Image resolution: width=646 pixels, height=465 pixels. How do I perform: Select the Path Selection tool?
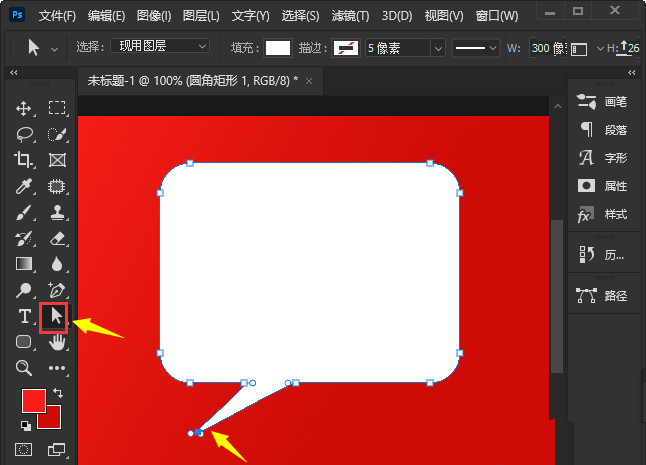(54, 317)
